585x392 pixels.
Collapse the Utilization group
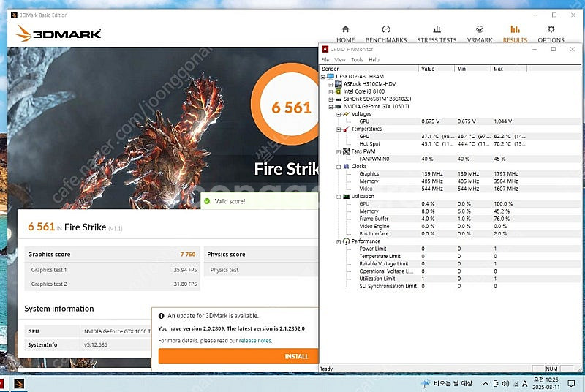(x=339, y=197)
